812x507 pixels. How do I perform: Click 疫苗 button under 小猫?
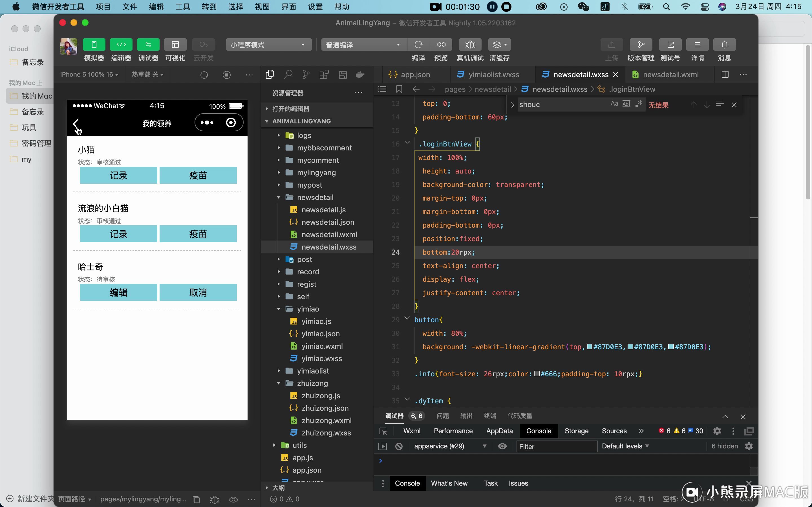pyautogui.click(x=198, y=175)
